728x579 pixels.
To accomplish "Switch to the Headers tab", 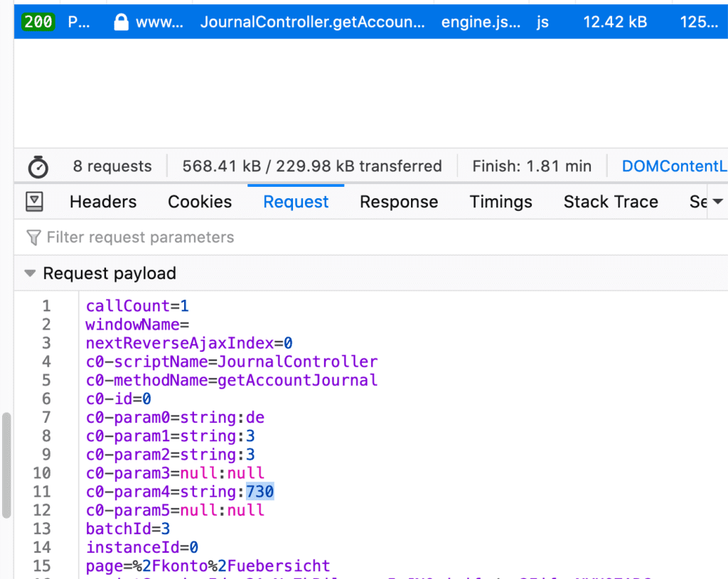I will point(103,202).
